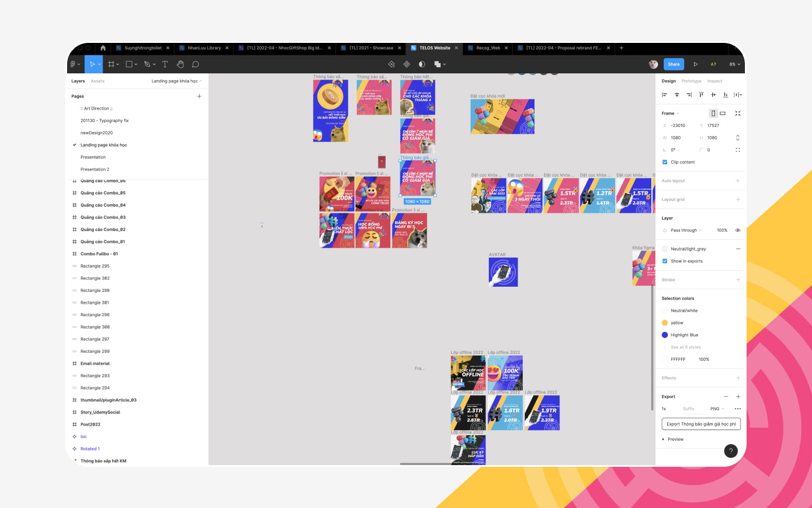Viewport: 812px width, 508px height.
Task: Select the Rectangle shape tool
Action: tap(129, 64)
